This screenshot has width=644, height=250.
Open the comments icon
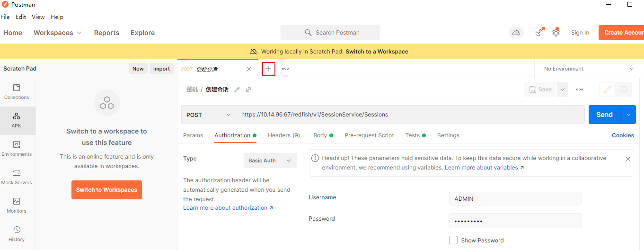pos(623,89)
